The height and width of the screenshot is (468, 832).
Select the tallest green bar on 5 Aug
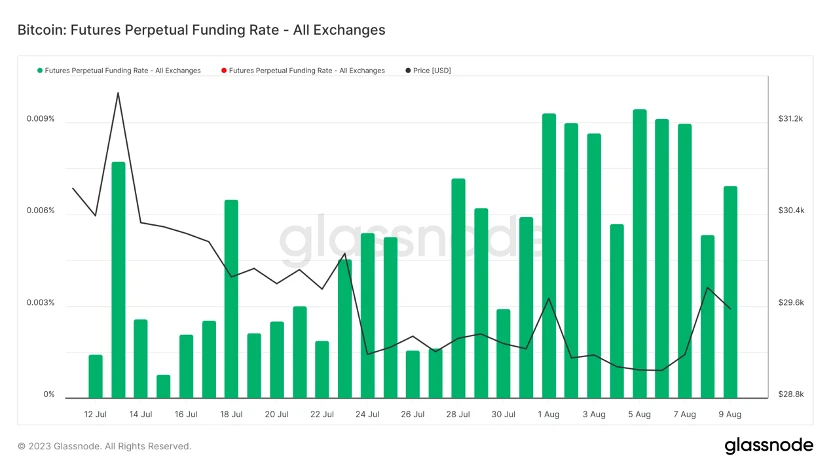click(640, 250)
